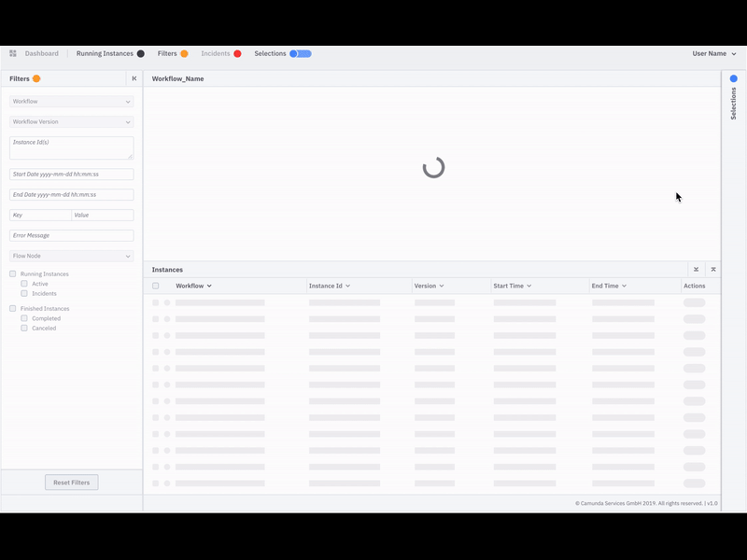Open Running Instances badge in header
This screenshot has width=747, height=560.
[x=140, y=53]
